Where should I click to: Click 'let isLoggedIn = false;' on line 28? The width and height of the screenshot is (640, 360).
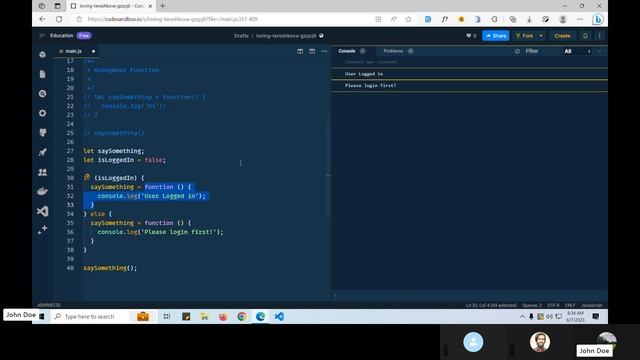tap(124, 160)
